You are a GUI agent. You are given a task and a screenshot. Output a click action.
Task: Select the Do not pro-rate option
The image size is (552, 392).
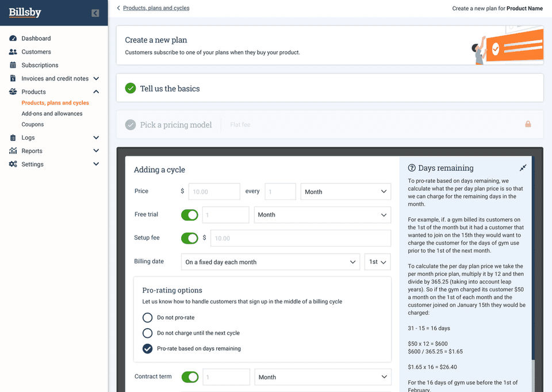click(x=148, y=318)
